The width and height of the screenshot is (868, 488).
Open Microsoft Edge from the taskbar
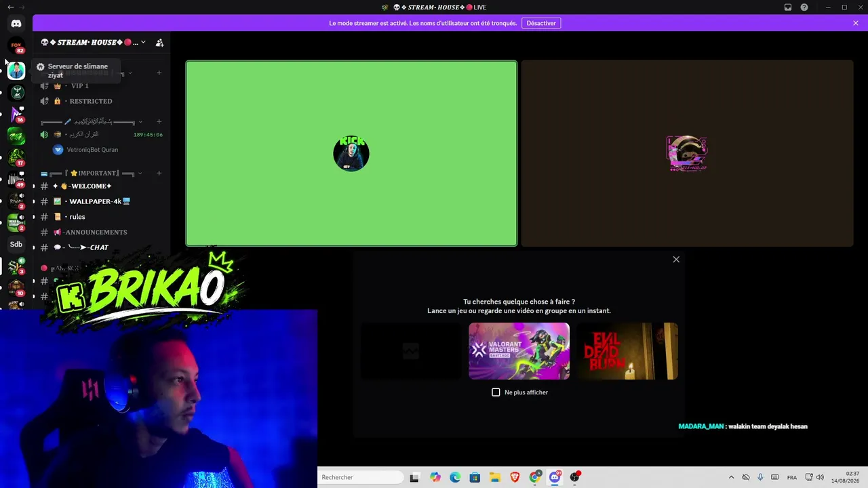tap(455, 477)
